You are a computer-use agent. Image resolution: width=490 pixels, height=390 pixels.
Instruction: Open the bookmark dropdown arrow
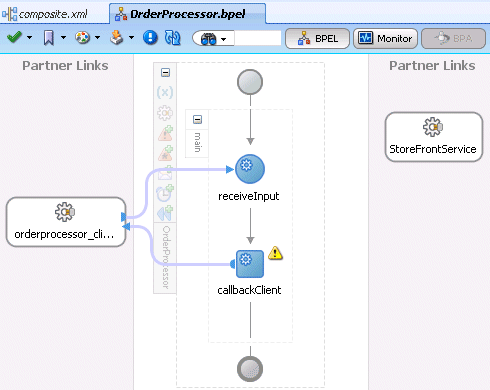[63, 37]
